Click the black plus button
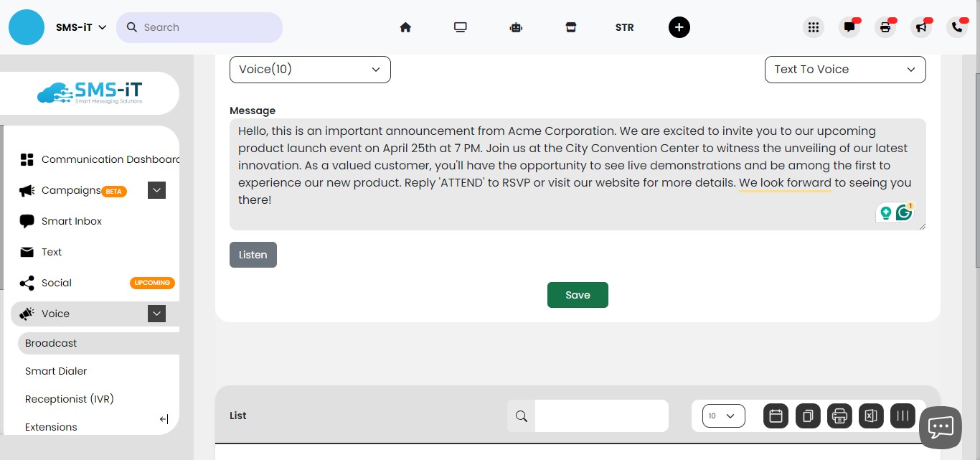The height and width of the screenshot is (460, 980). [679, 27]
